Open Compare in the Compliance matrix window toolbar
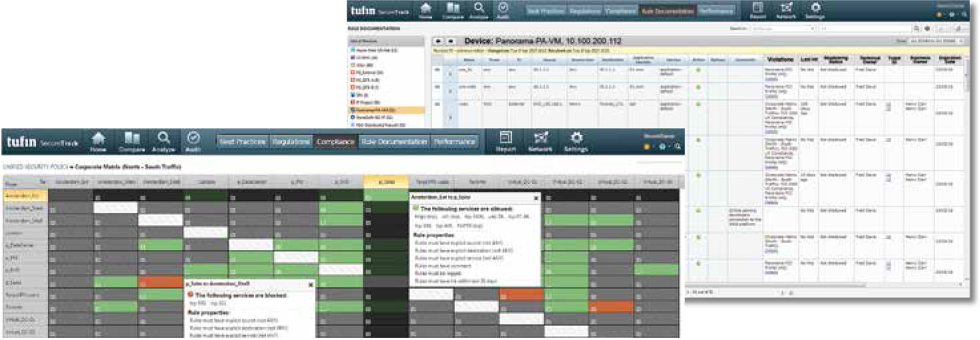 [132, 140]
